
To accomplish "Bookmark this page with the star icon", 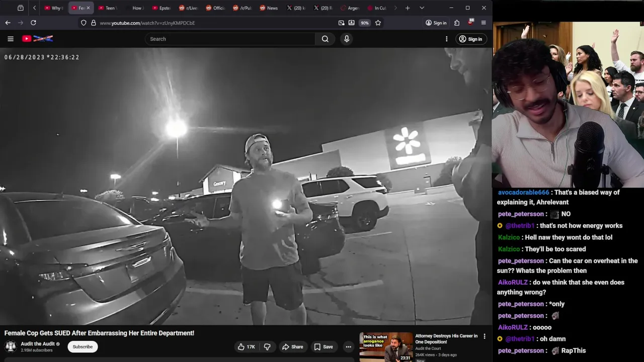I will (378, 23).
